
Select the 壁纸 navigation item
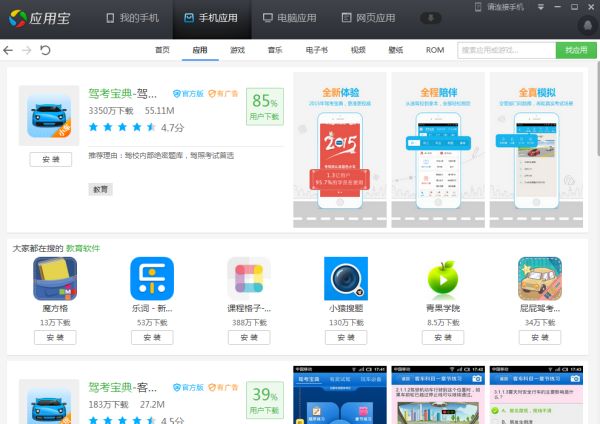(x=396, y=50)
